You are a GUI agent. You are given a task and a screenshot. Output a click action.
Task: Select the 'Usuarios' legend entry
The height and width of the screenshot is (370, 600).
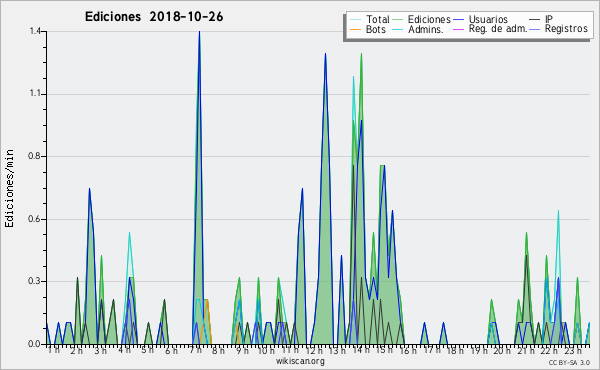pos(488,19)
